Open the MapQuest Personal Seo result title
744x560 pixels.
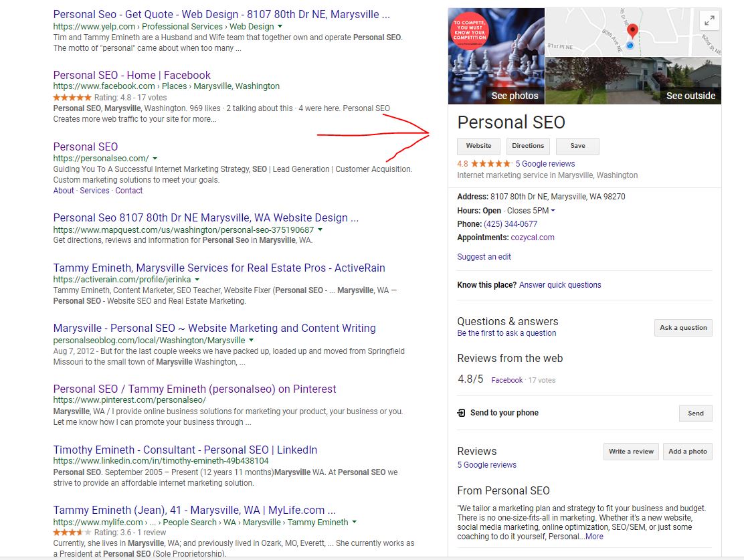206,218
